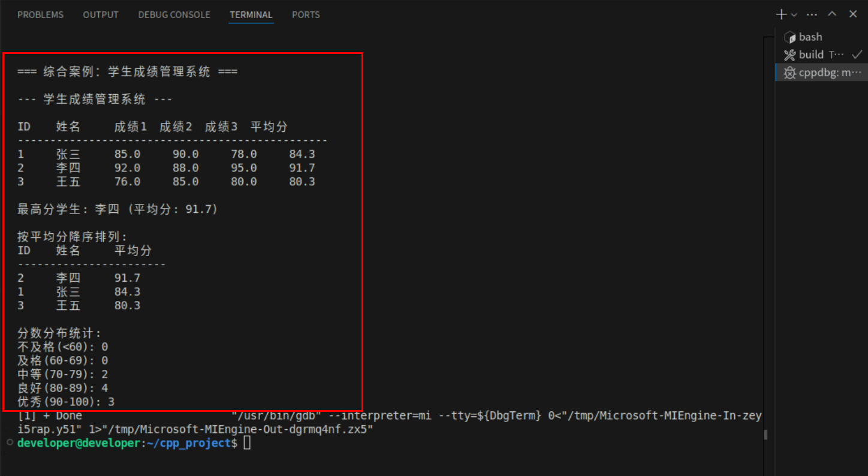Viewport: 868px width, 476px height.
Task: Select the cppdbg debug terminal entry
Action: (820, 73)
